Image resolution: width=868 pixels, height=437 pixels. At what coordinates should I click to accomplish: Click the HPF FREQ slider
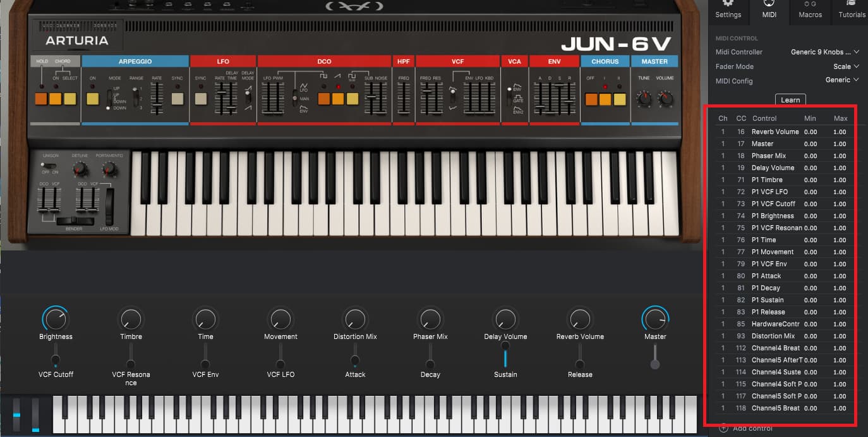[x=404, y=98]
